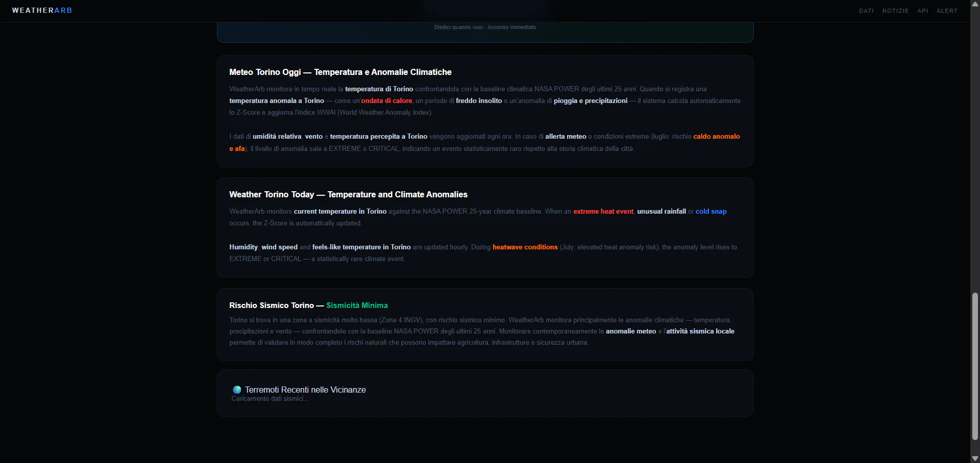Click bold text 'umidità relativa'
The height and width of the screenshot is (463, 980).
277,137
